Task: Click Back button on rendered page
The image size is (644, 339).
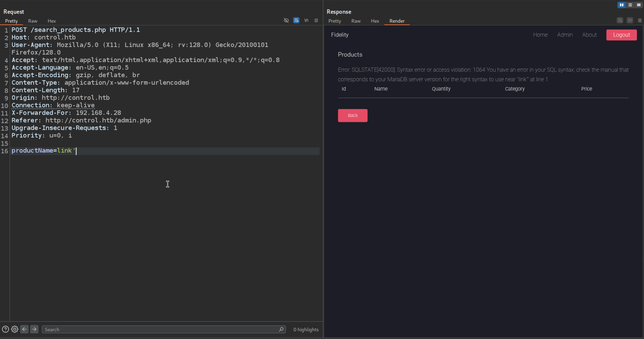Action: (353, 115)
